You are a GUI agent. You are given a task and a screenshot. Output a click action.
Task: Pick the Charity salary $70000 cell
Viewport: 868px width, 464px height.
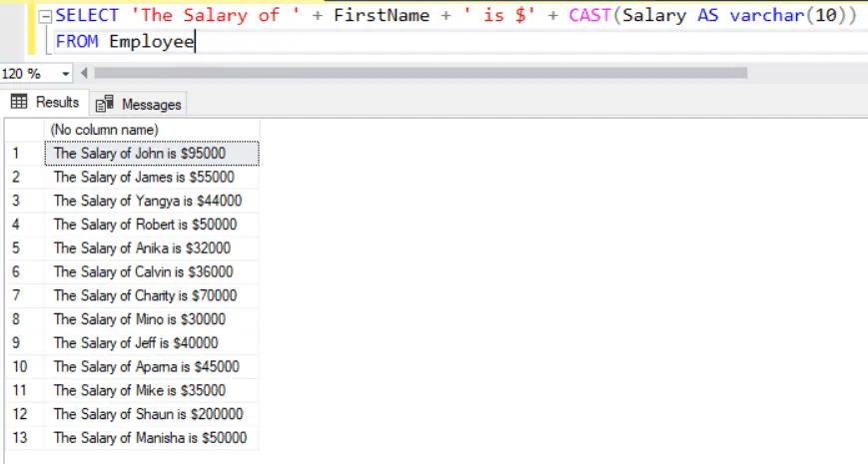152,295
